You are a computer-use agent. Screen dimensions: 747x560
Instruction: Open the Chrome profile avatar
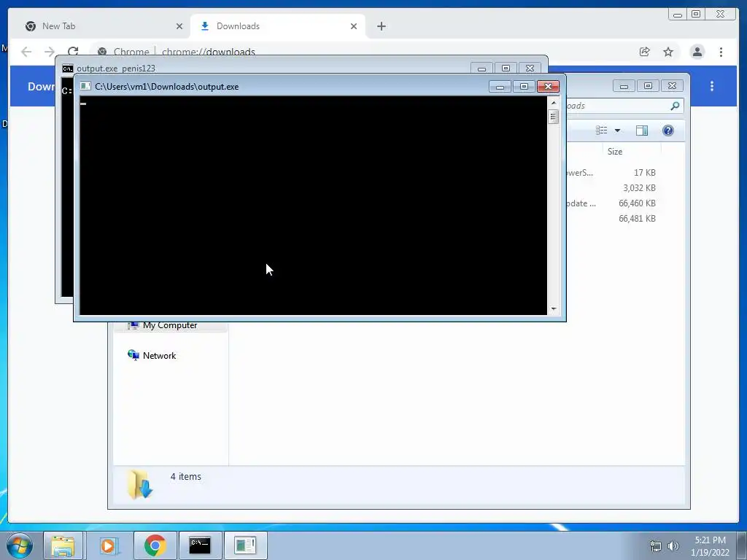pos(697,52)
